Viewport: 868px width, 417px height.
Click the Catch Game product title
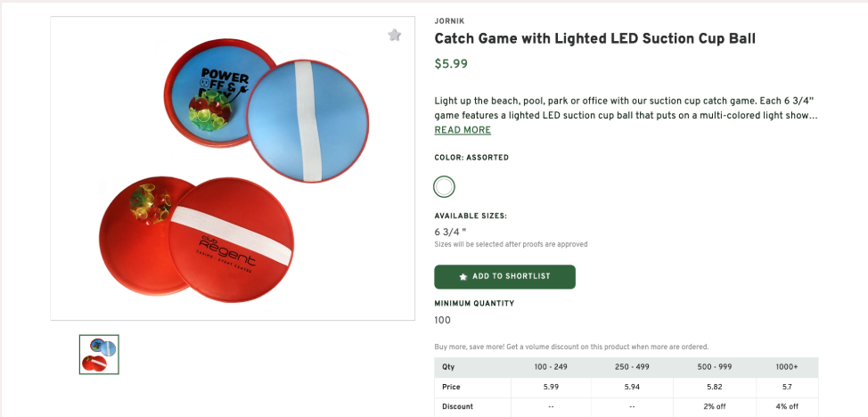594,38
